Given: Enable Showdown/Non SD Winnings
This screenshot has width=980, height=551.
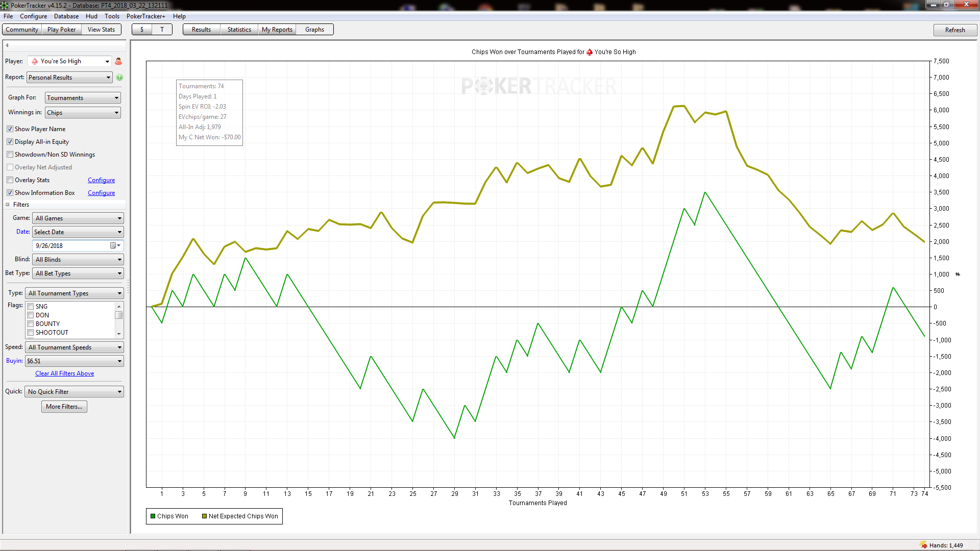Looking at the screenshot, I should [10, 155].
